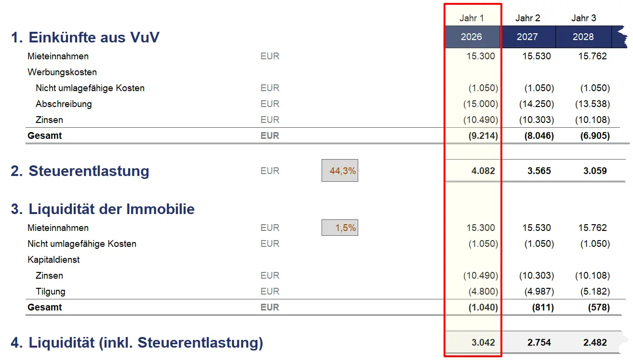Select the 2027 Steuerentlastung value 3.565
The height and width of the screenshot is (364, 633).
coord(539,171)
